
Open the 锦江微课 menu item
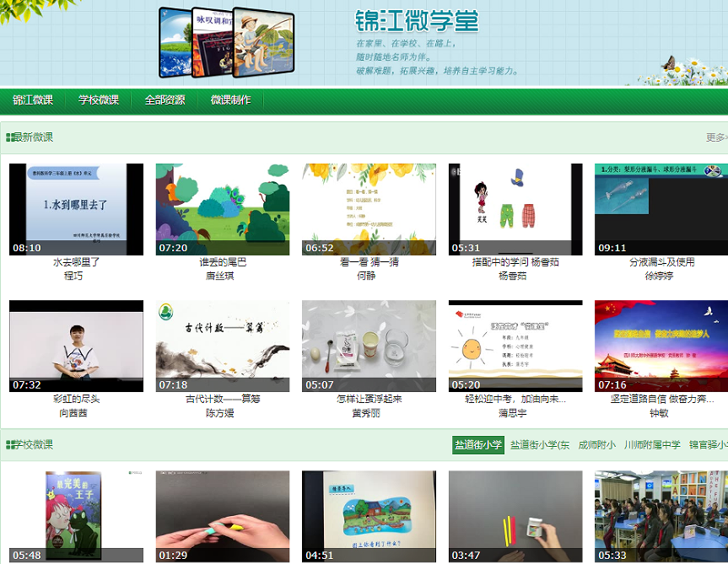tap(33, 100)
